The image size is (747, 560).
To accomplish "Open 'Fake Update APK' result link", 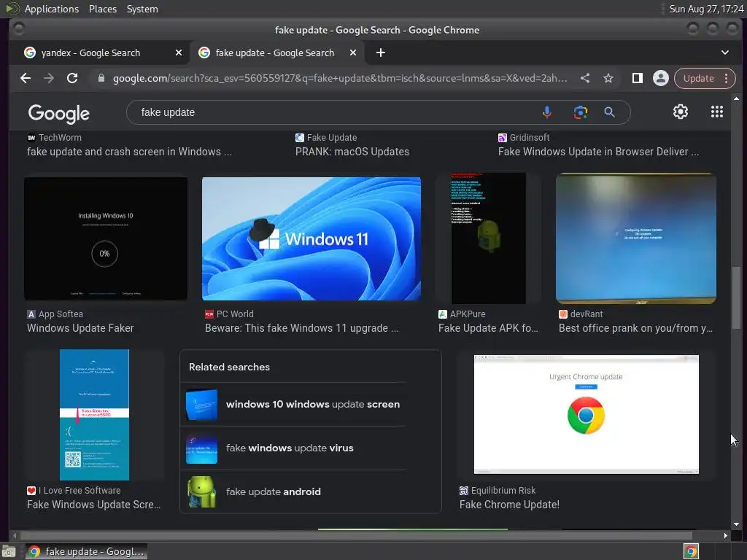I will [488, 328].
